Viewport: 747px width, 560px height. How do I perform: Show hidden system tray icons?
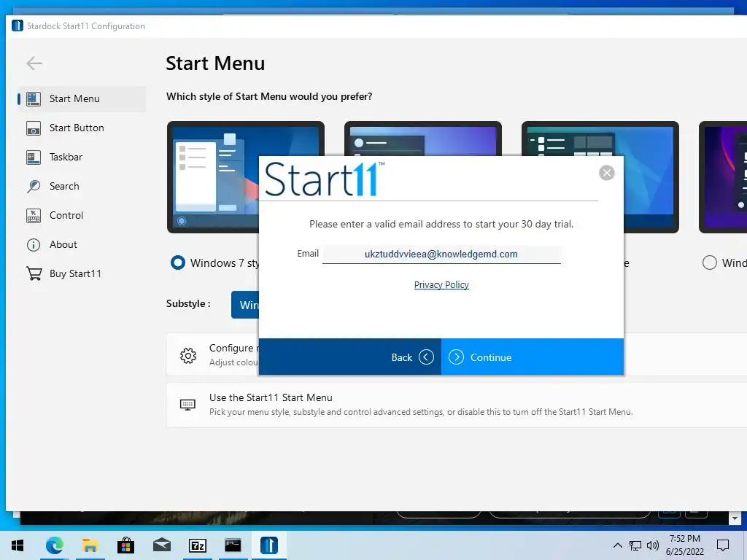(x=617, y=545)
